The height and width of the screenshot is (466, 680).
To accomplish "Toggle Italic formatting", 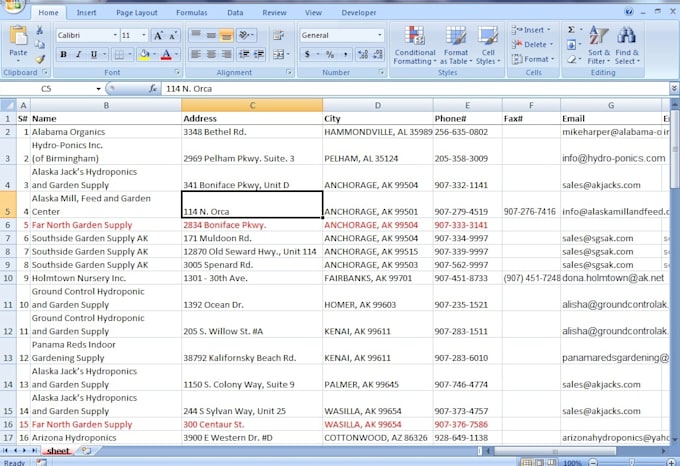I will (78, 55).
